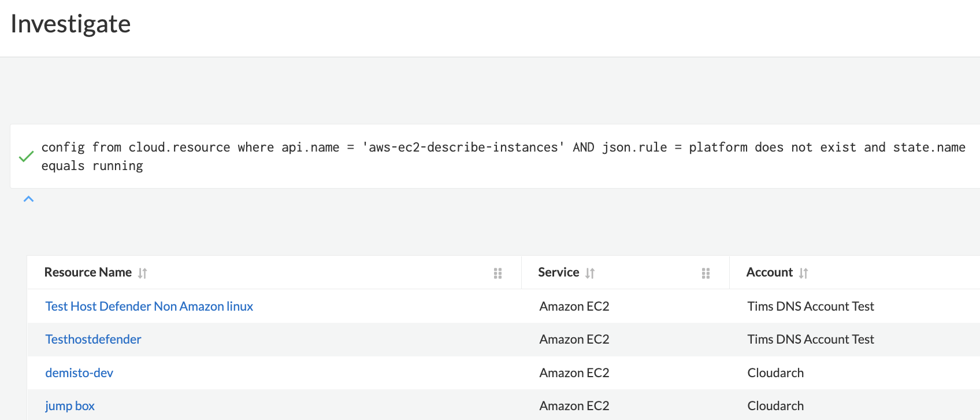Viewport: 980px width, 420px height.
Task: Select Amazon EC2 cell in Testhostdefender row
Action: click(x=574, y=339)
